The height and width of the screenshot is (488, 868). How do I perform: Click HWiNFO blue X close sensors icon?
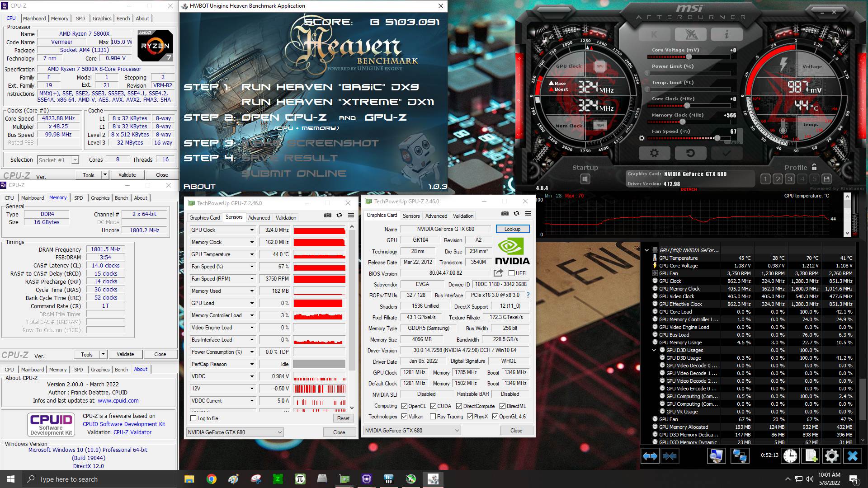853,456
